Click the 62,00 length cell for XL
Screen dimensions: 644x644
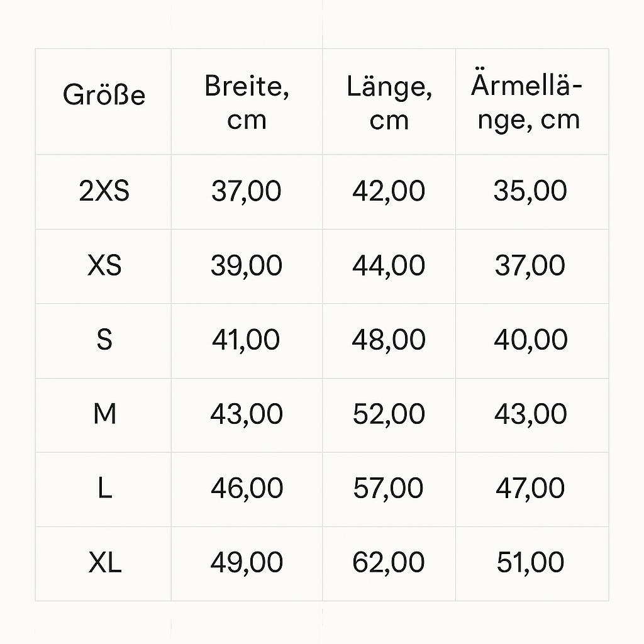(x=389, y=562)
